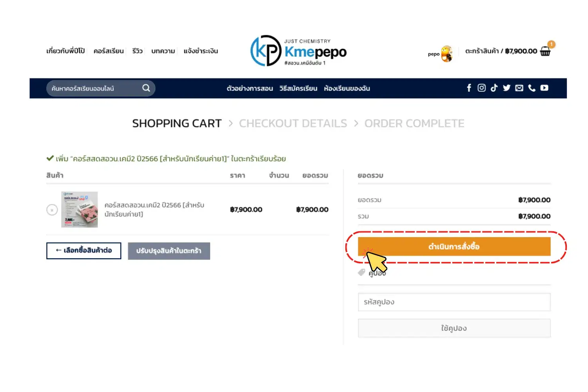Open บทความ menu item
The height and width of the screenshot is (392, 588).
click(x=163, y=51)
